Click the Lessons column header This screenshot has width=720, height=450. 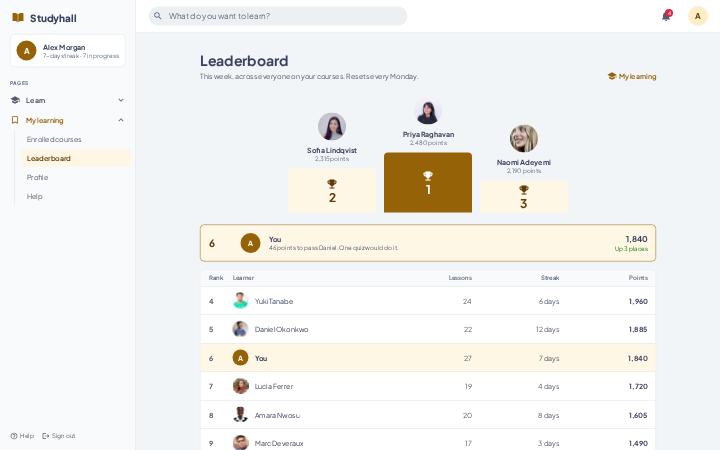point(460,278)
